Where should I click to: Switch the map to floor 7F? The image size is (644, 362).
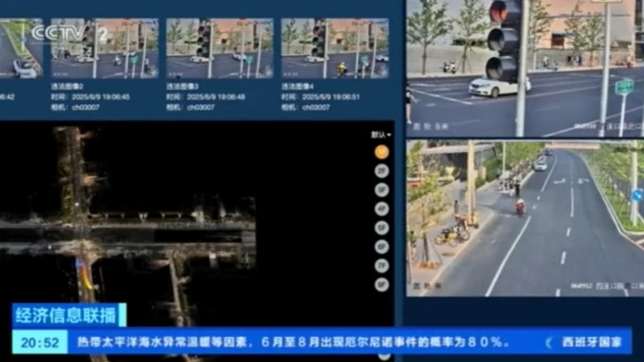pos(382,265)
